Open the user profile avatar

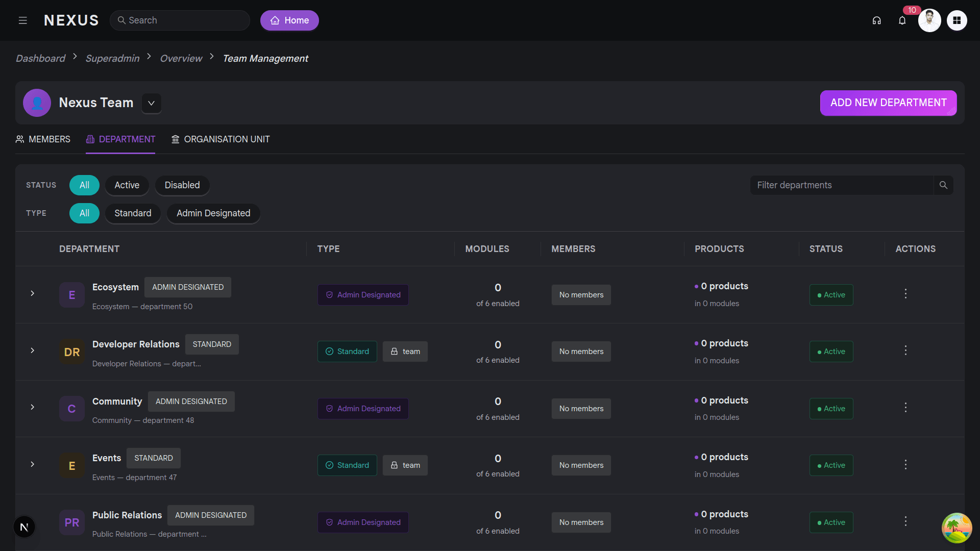click(x=929, y=20)
